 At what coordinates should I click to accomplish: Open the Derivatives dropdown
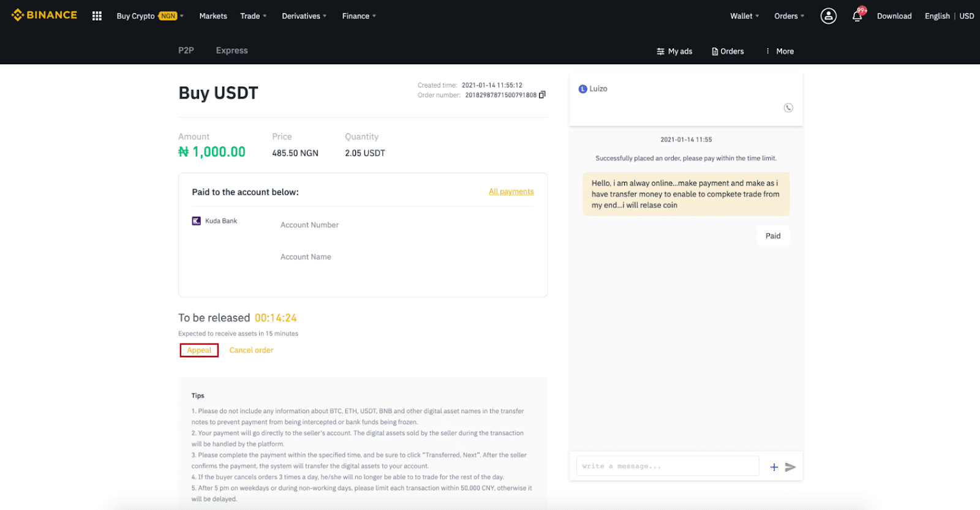(x=304, y=16)
